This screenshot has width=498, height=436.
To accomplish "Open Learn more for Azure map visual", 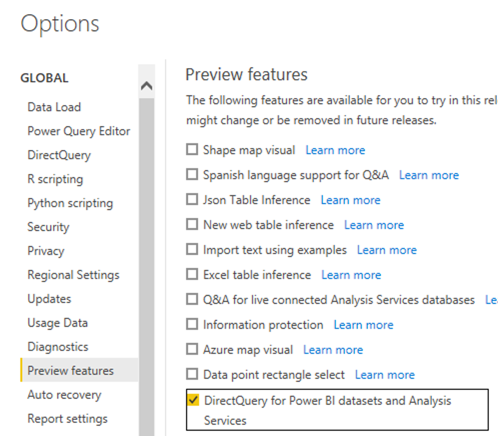I will [333, 350].
